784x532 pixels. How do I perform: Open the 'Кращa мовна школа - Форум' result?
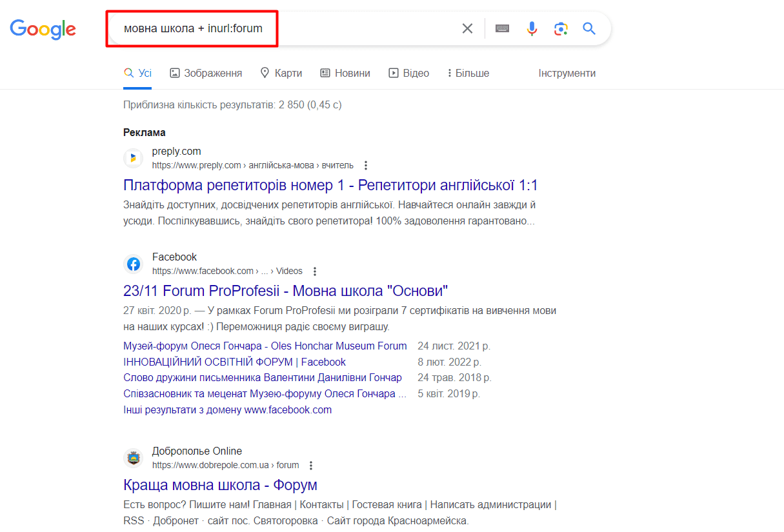pos(220,484)
